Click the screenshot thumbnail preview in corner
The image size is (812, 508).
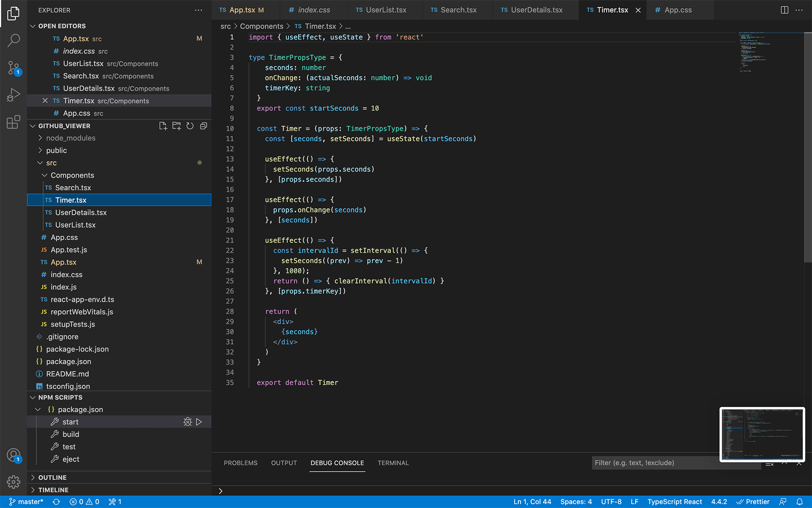(762, 434)
